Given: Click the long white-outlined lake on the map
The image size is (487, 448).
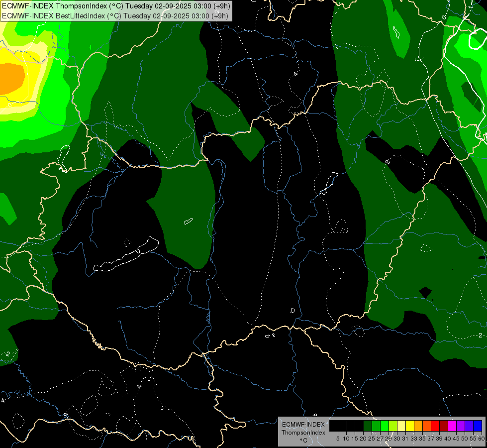Looking at the screenshot, I should tap(127, 255).
